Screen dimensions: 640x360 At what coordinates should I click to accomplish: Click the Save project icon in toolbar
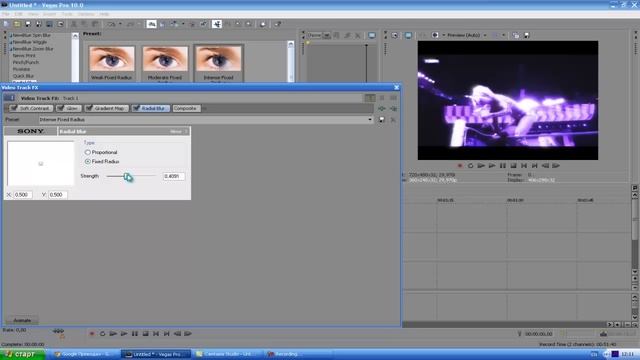pyautogui.click(x=28, y=24)
